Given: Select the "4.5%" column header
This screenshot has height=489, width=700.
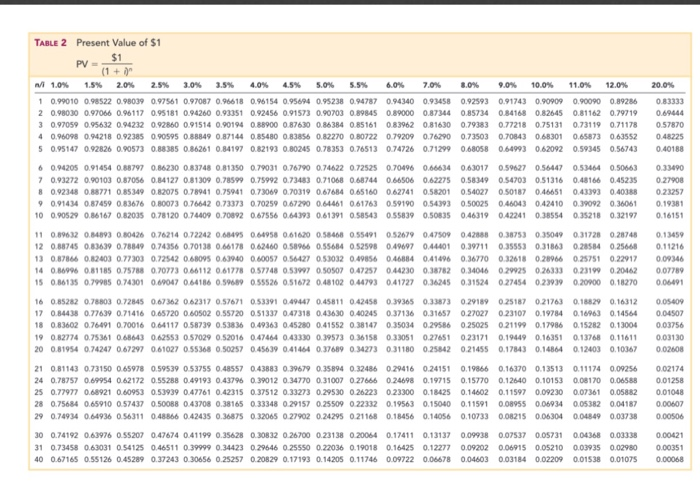Looking at the screenshot, I should (x=292, y=85).
